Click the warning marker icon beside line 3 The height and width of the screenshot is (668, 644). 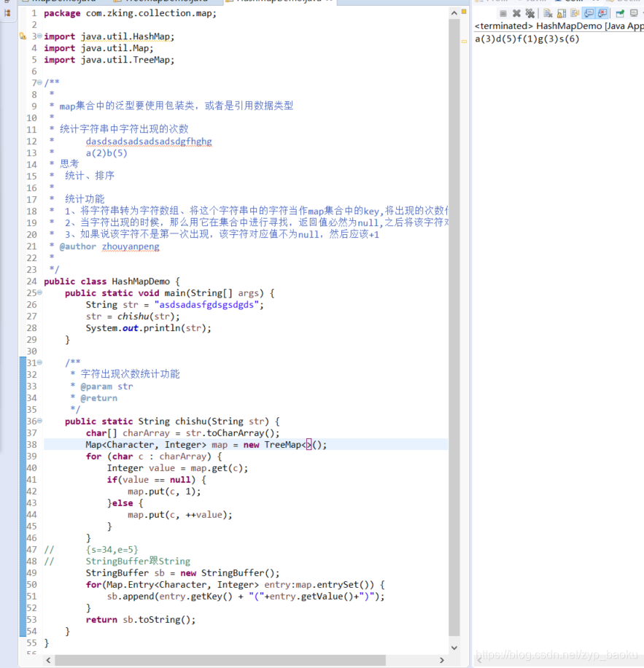pos(23,36)
